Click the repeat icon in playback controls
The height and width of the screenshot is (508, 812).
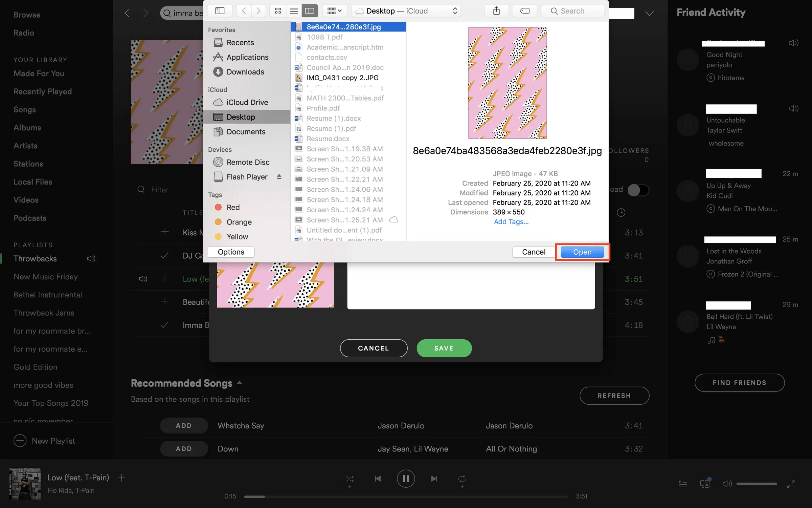pyautogui.click(x=462, y=479)
